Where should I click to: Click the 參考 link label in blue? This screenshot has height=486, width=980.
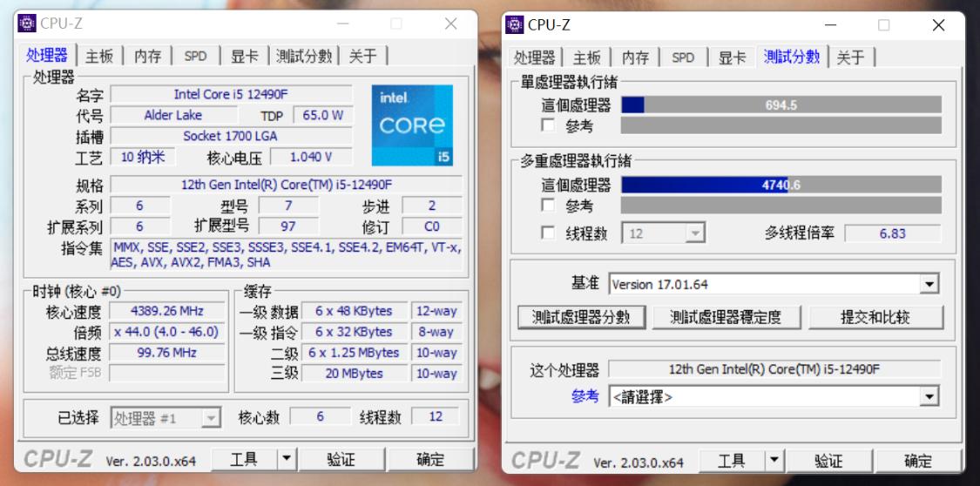click(585, 396)
